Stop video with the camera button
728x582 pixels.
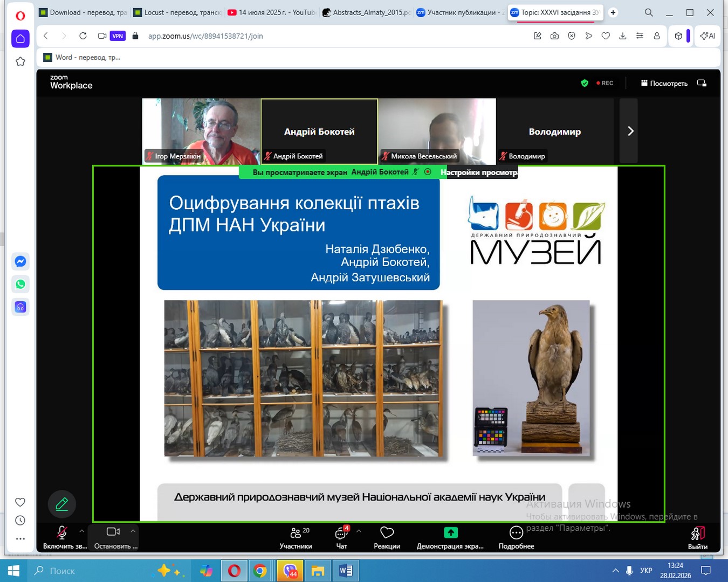coord(113,532)
